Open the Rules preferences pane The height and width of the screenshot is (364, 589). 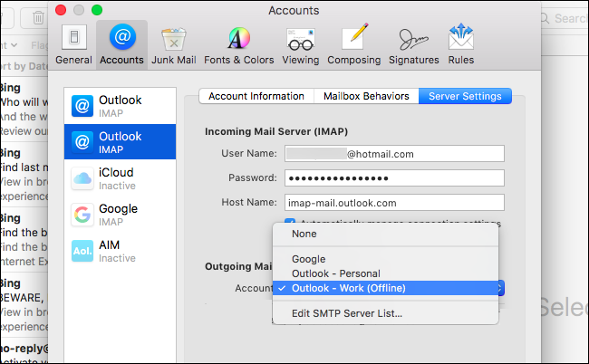461,44
